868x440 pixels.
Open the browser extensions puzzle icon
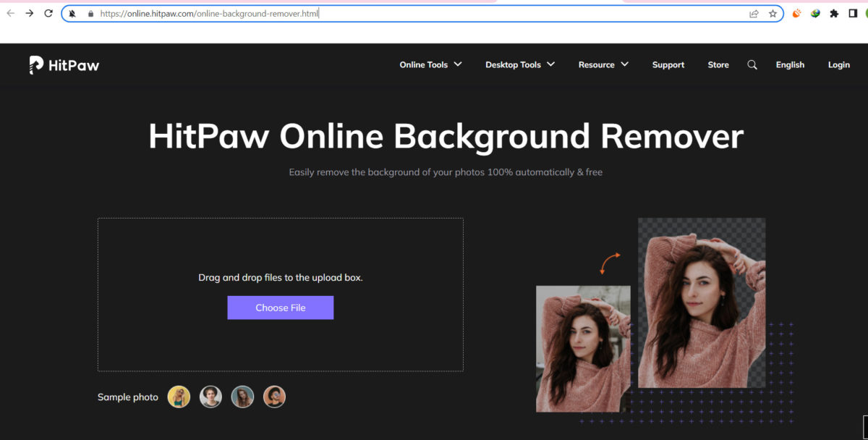[834, 14]
